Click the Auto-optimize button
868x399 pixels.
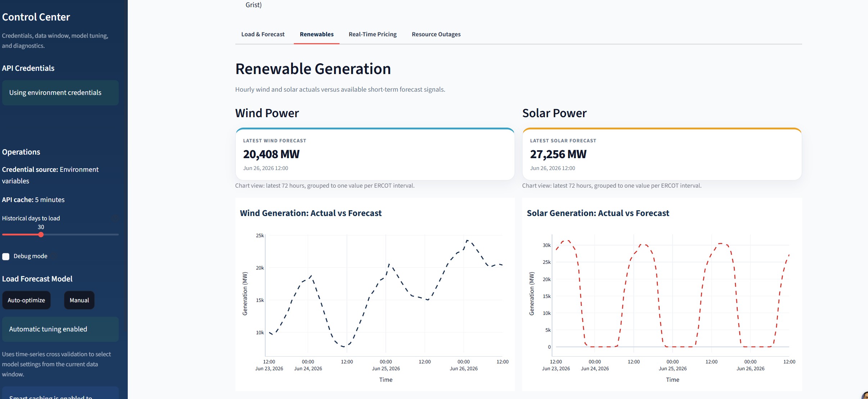coord(26,300)
